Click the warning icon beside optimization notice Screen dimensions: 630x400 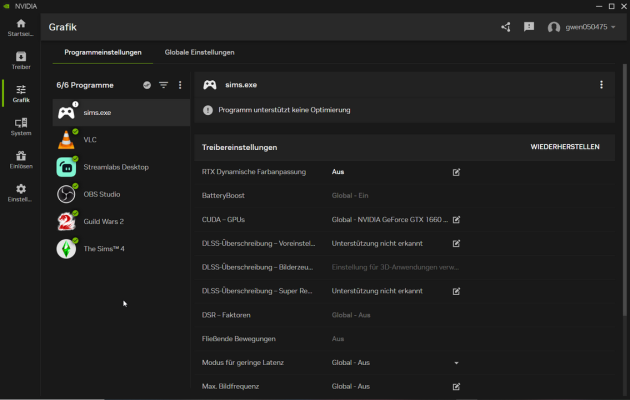208,110
